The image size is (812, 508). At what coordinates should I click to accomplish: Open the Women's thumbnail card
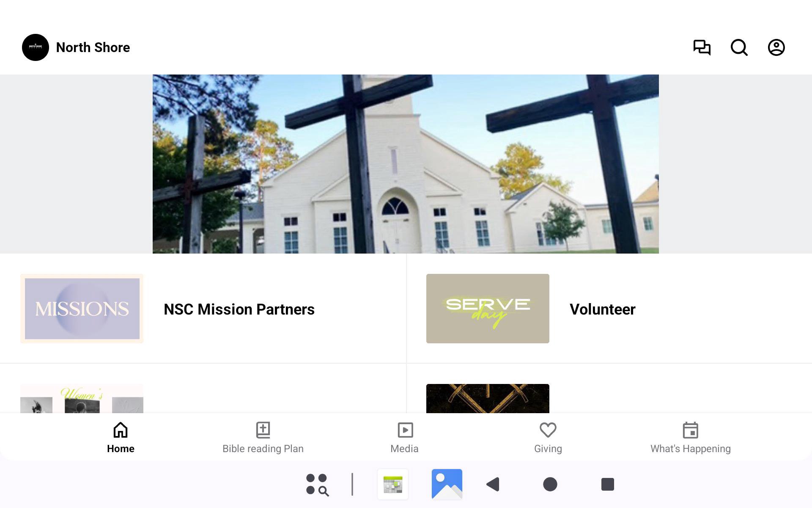click(82, 398)
